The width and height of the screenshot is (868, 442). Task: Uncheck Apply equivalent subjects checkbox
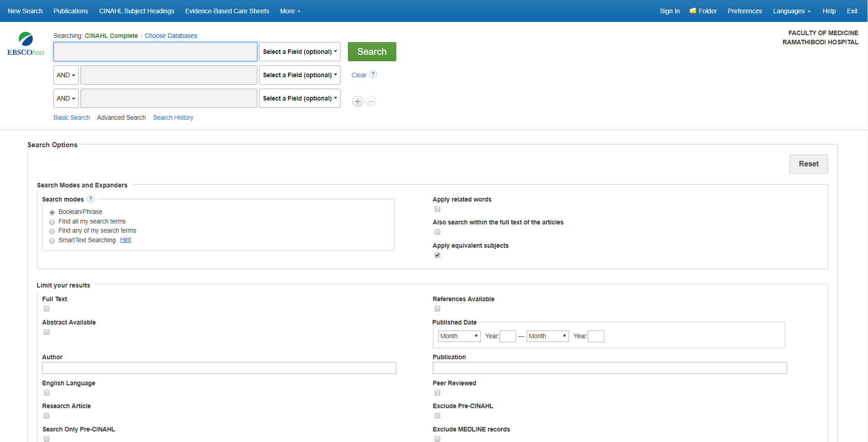pos(437,256)
